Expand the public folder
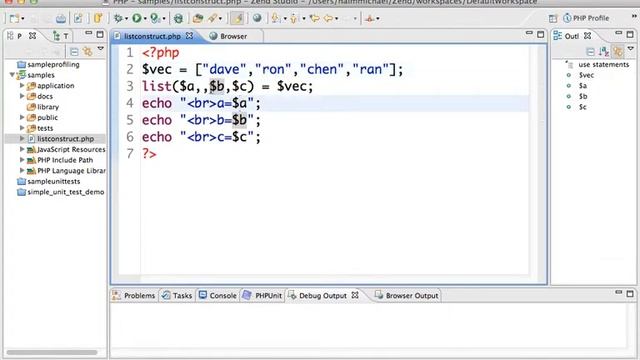Screen dimensions: 640x360 click(22, 118)
